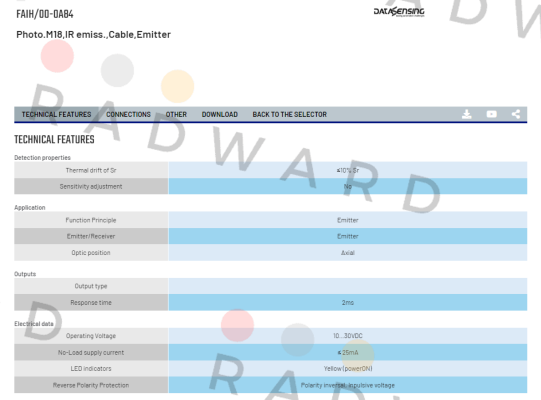Click the FAIH/00-0A84 product code heading
This screenshot has height=400, width=541.
pyautogui.click(x=45, y=14)
